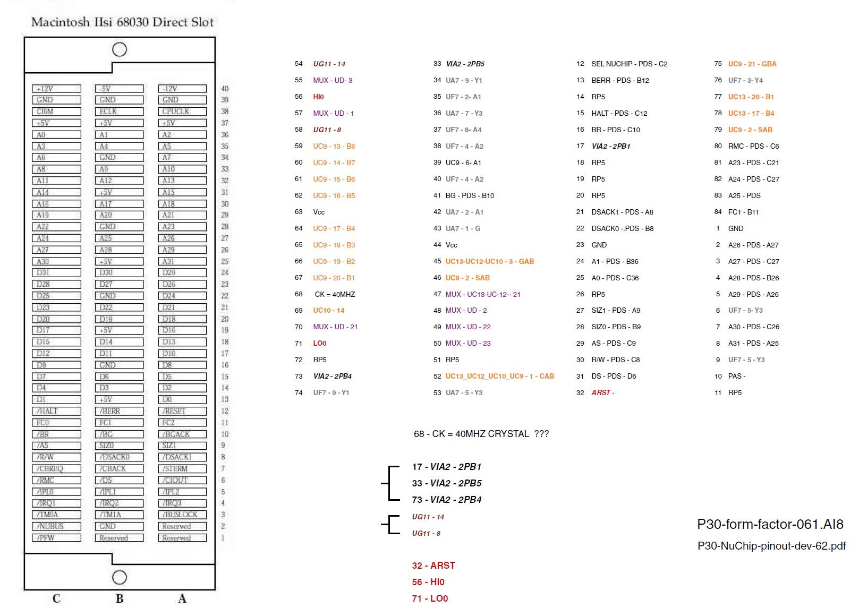Click the "/CIOUT" pin cell
859x616 pixels.
[182, 480]
